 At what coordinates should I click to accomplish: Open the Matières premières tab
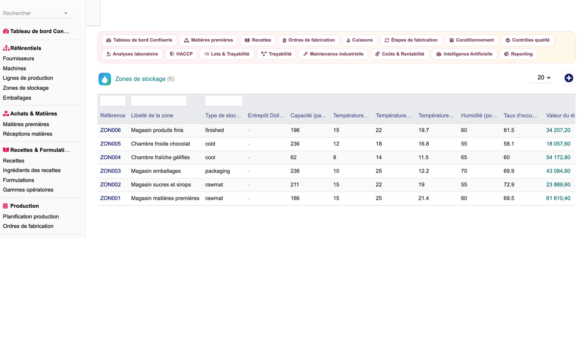point(208,40)
